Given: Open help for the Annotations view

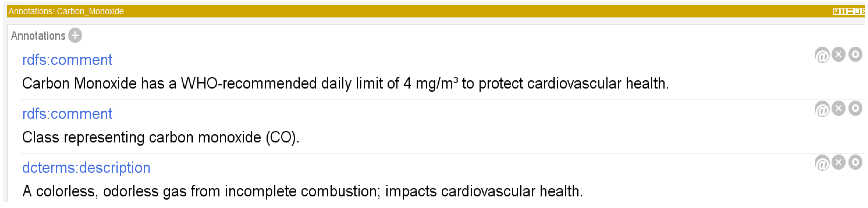Looking at the screenshot, I should pos(836,12).
